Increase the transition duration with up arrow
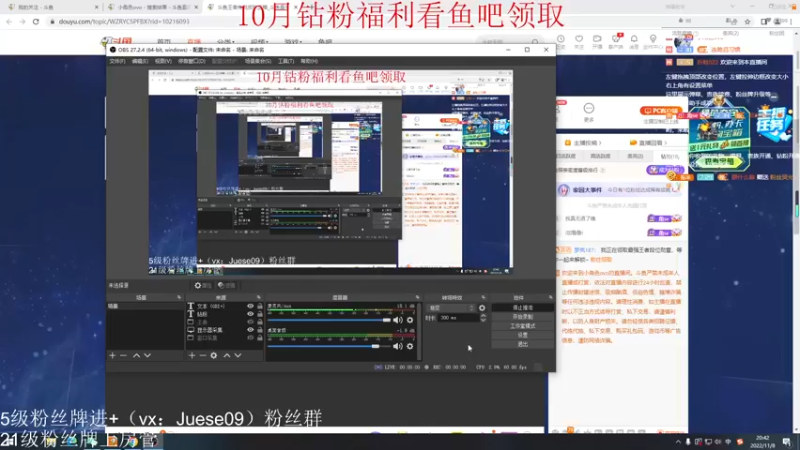This screenshot has height=450, width=800. [x=483, y=315]
